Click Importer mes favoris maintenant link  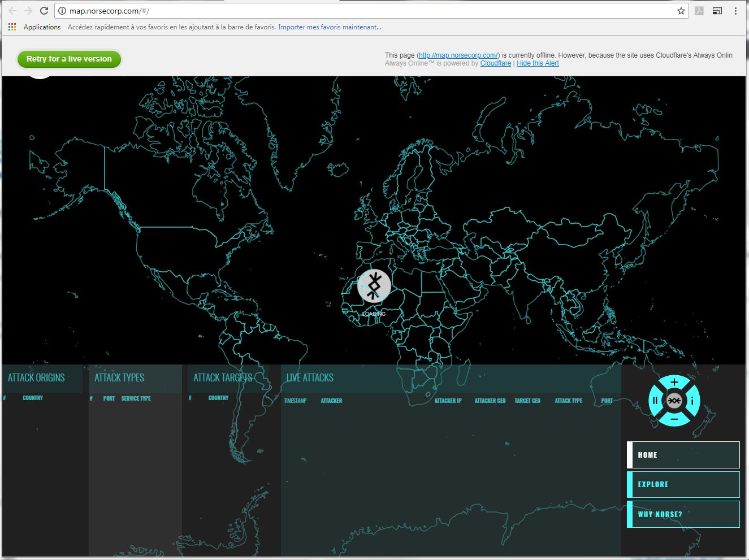pos(330,27)
